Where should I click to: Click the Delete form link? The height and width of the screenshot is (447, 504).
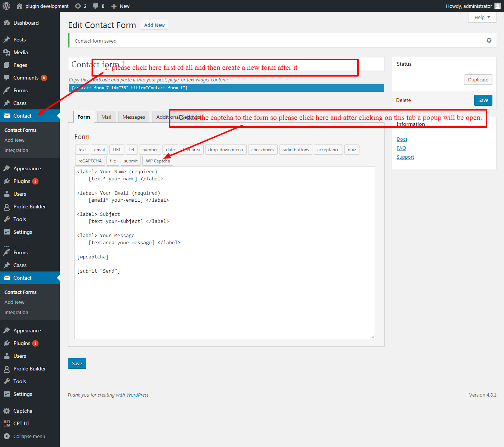click(403, 100)
